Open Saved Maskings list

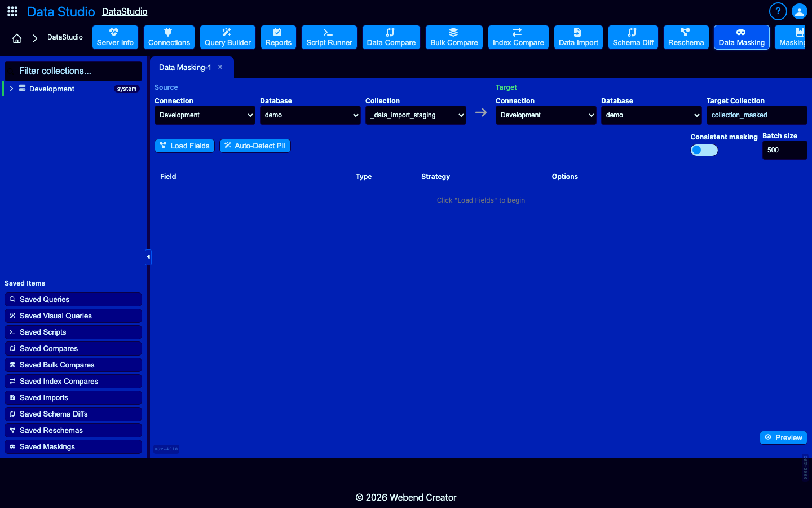pos(73,446)
